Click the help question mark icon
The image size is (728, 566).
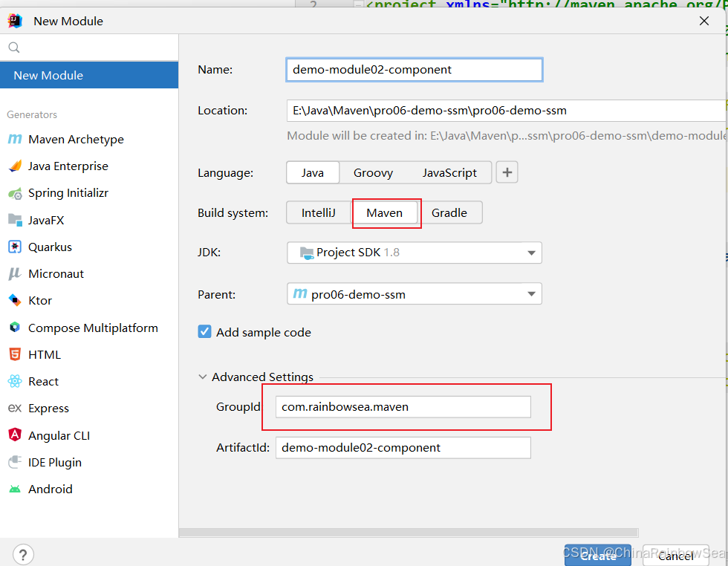pyautogui.click(x=23, y=554)
